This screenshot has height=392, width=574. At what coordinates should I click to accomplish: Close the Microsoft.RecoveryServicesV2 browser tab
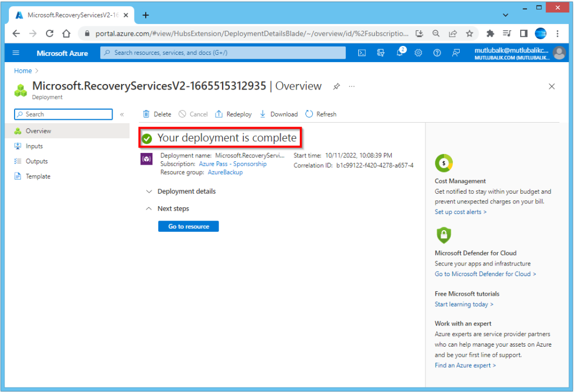point(126,15)
